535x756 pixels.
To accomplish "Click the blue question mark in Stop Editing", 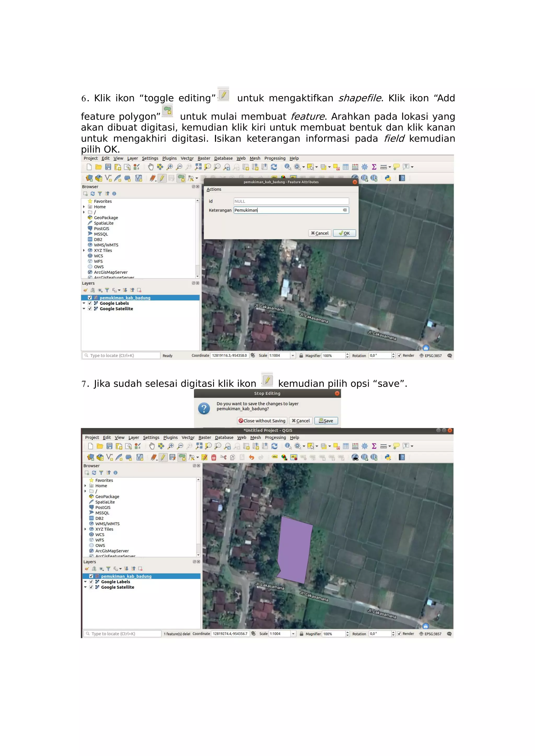I will (x=204, y=409).
